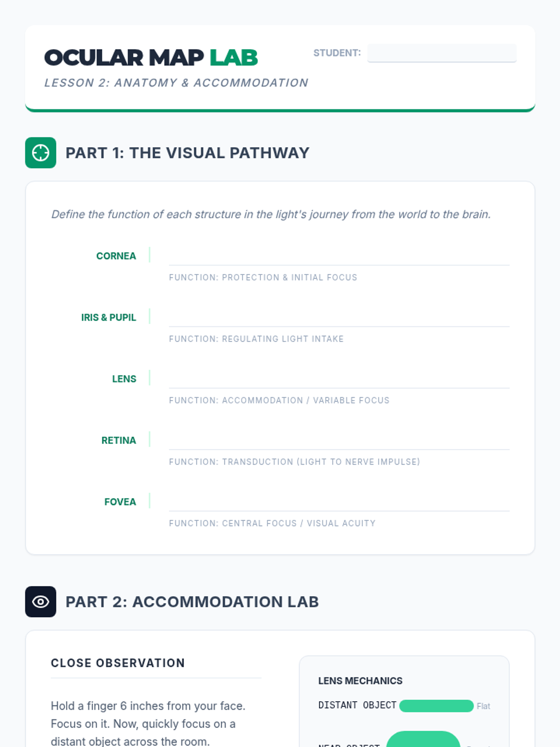Screen dimensions: 560x747
Task: Click the Lens answer line
Action: pos(339,379)
